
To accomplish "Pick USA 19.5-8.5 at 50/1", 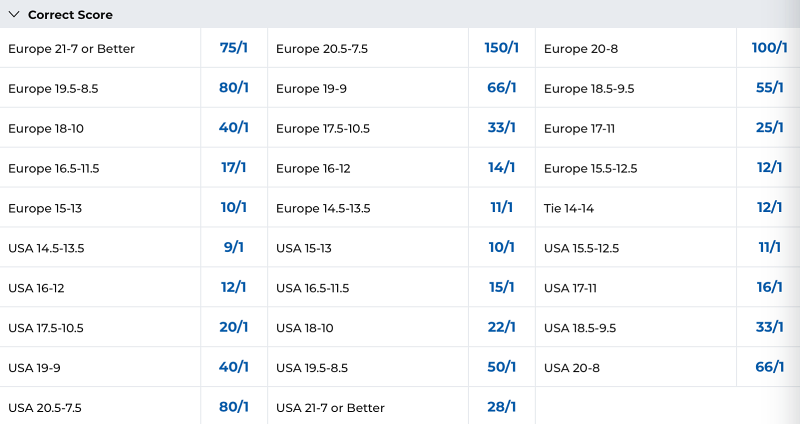I will pyautogui.click(x=502, y=367).
